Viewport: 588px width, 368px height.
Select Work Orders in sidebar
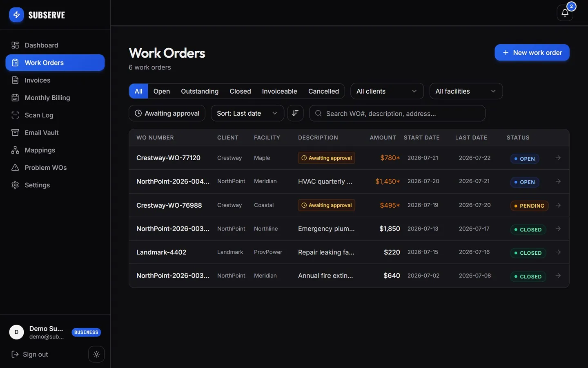(55, 63)
